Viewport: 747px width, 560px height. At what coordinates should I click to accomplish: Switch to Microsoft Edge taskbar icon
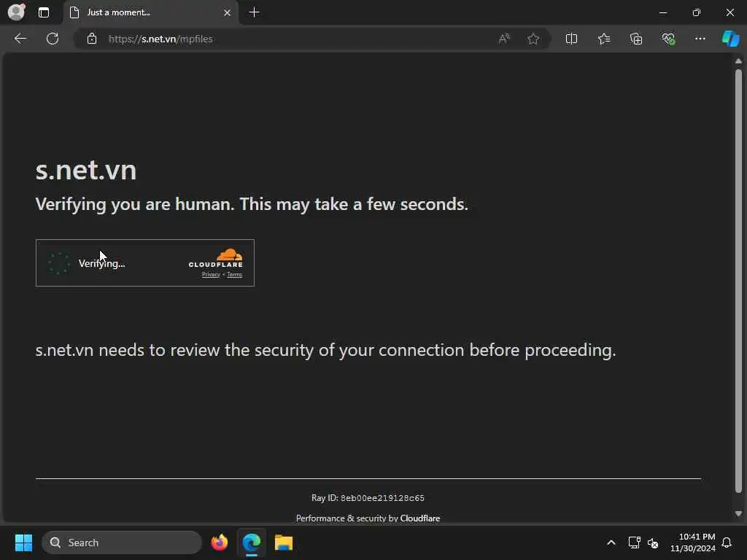point(252,542)
